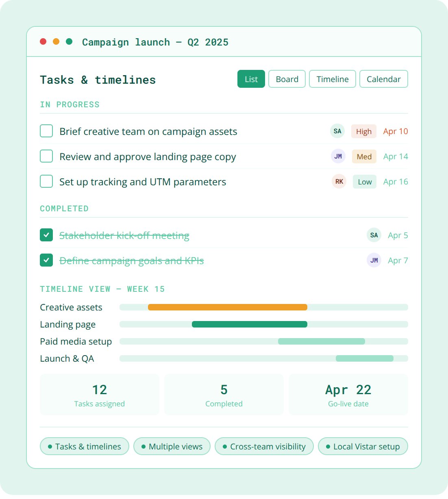448x499 pixels.
Task: Click the High priority badge
Action: coord(363,131)
